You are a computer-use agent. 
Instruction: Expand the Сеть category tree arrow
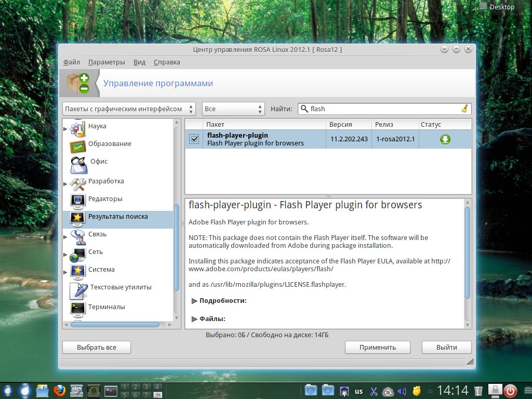(x=65, y=255)
